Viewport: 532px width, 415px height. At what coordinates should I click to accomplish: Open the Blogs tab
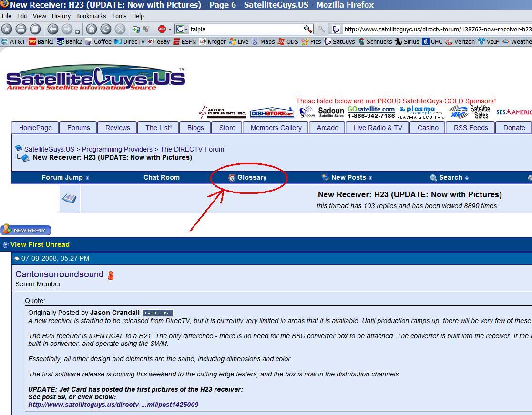point(195,128)
